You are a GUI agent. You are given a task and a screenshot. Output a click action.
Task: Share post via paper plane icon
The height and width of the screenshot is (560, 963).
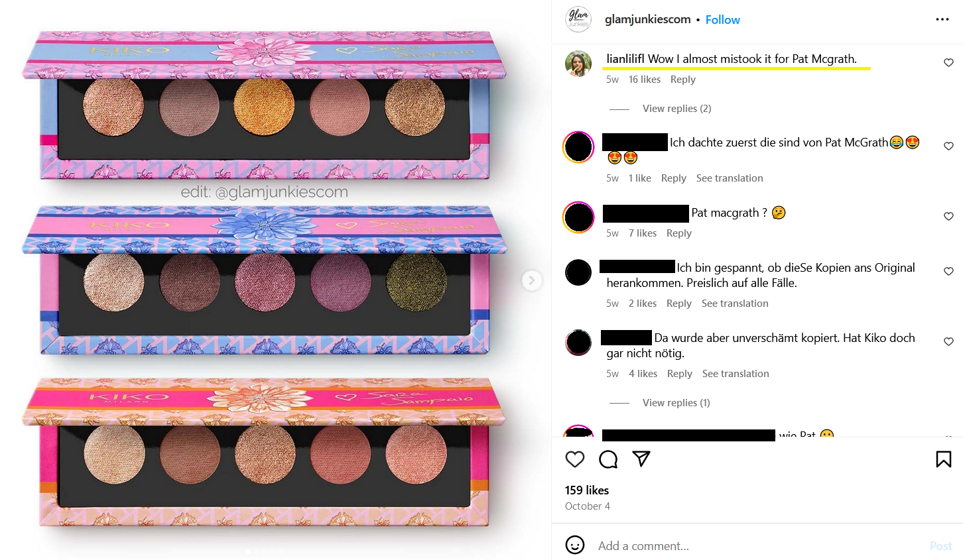click(641, 459)
